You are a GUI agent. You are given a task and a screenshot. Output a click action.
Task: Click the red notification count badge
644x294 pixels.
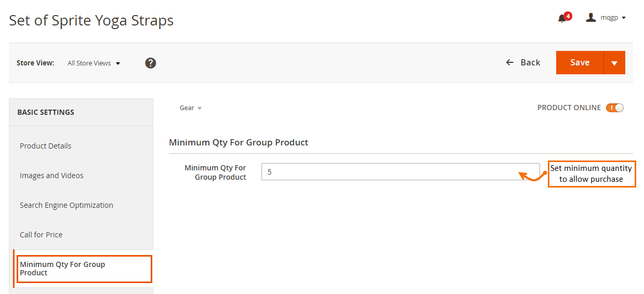[568, 16]
